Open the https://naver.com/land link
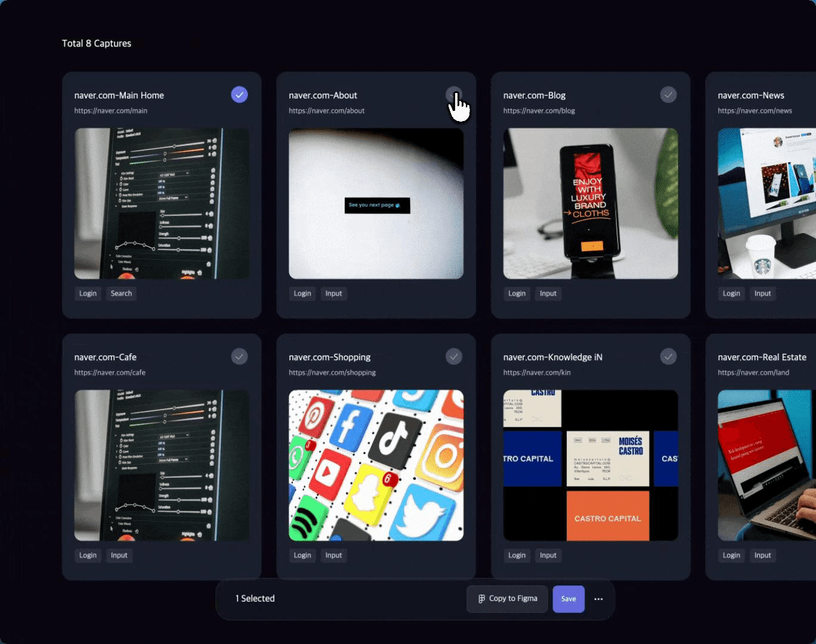Viewport: 816px width, 644px height. click(x=753, y=373)
